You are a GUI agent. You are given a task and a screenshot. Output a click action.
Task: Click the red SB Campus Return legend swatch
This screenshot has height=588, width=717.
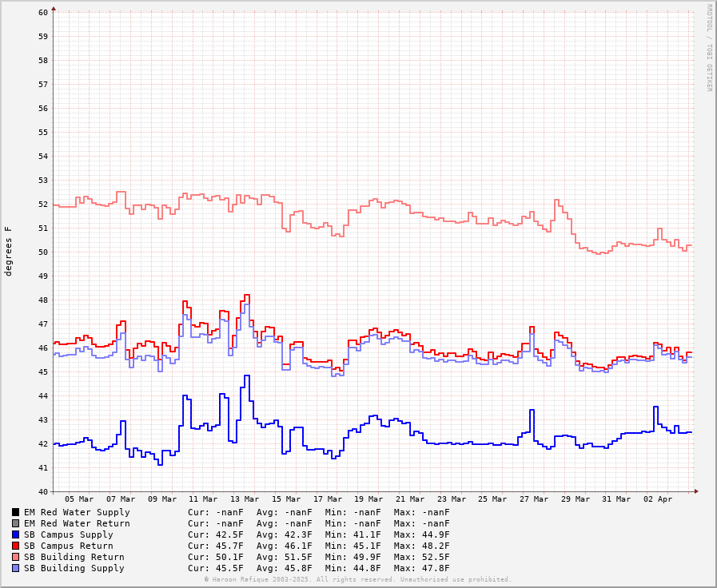[x=15, y=546]
